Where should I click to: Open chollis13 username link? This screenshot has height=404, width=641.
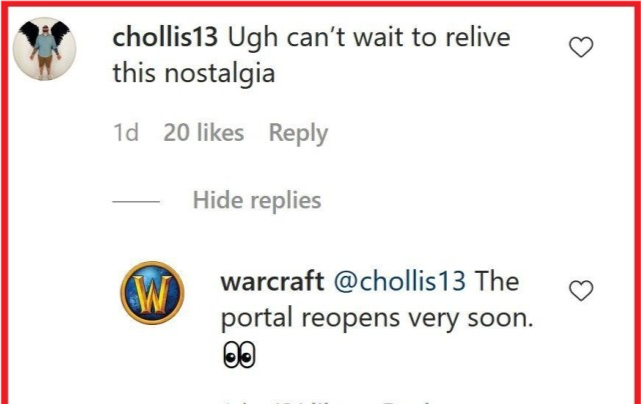pos(165,37)
